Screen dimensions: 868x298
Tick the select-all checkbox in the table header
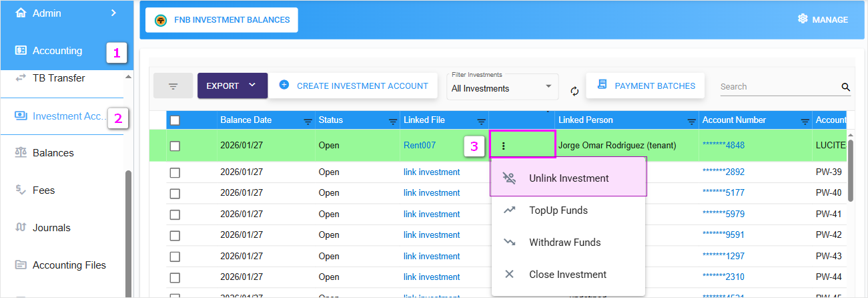click(x=175, y=121)
